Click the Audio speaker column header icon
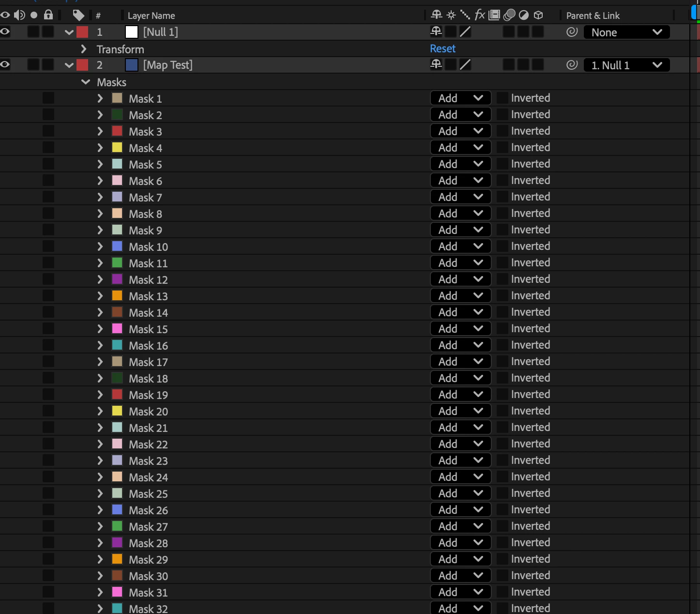Screen dimensions: 700x614 (19, 15)
